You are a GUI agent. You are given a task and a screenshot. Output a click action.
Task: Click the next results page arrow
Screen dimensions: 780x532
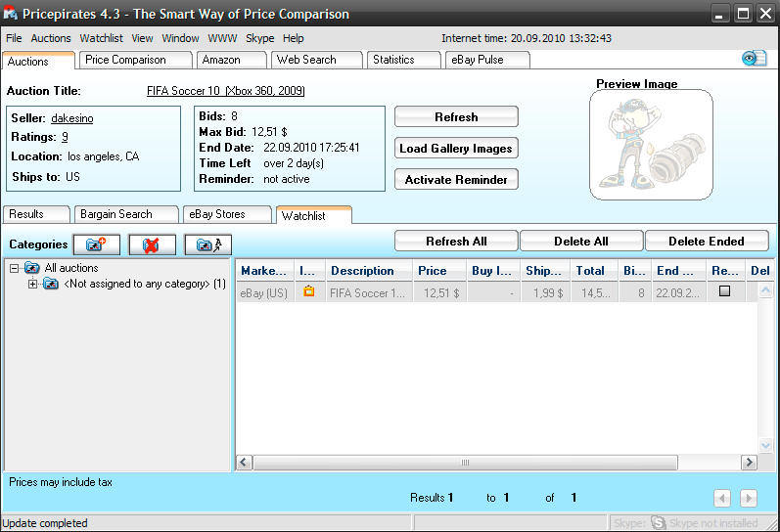[748, 498]
